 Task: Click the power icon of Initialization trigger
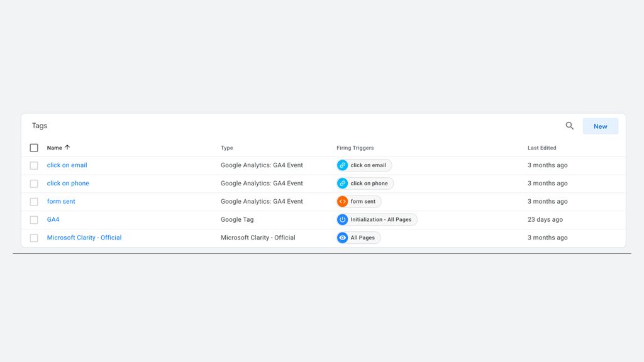tap(342, 219)
